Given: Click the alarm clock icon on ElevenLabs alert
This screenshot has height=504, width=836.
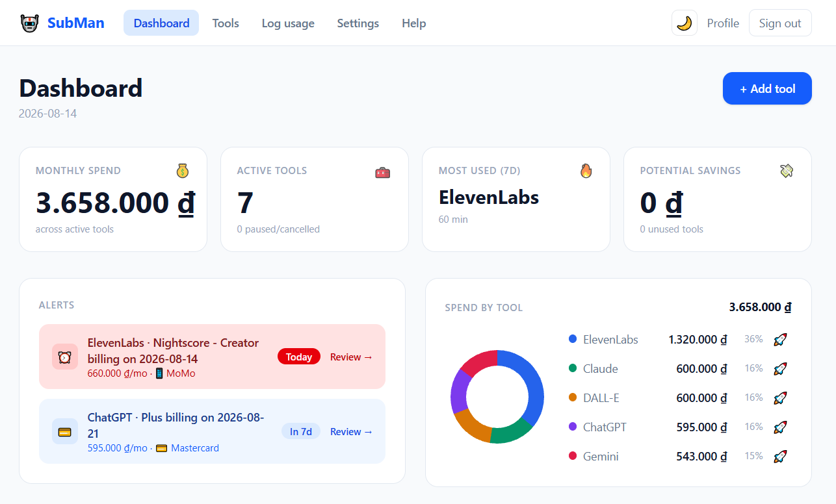Looking at the screenshot, I should [x=65, y=357].
